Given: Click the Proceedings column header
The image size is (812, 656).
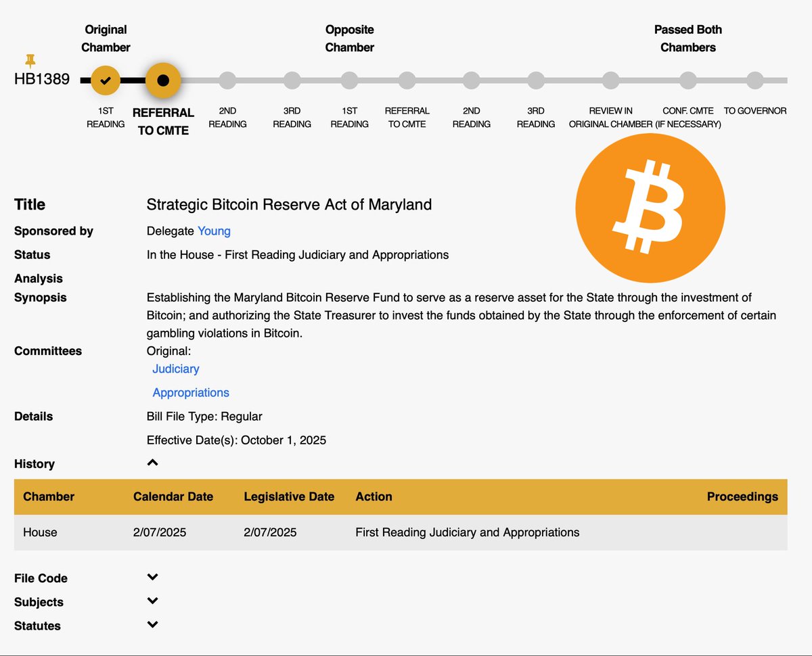Looking at the screenshot, I should 742,496.
